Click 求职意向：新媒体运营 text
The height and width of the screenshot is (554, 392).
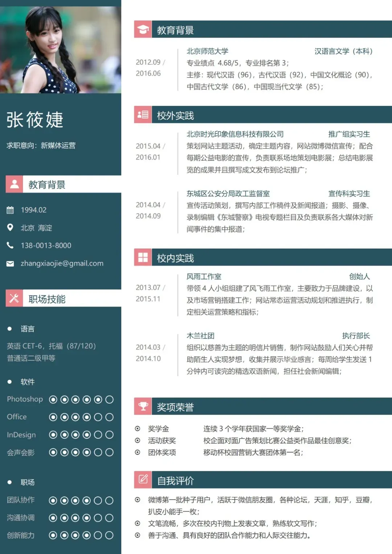click(41, 145)
